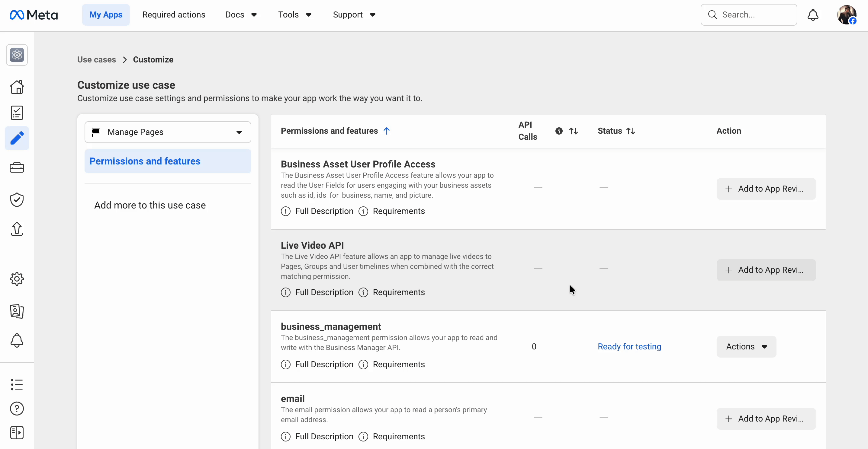Click Ready for testing status link

629,347
